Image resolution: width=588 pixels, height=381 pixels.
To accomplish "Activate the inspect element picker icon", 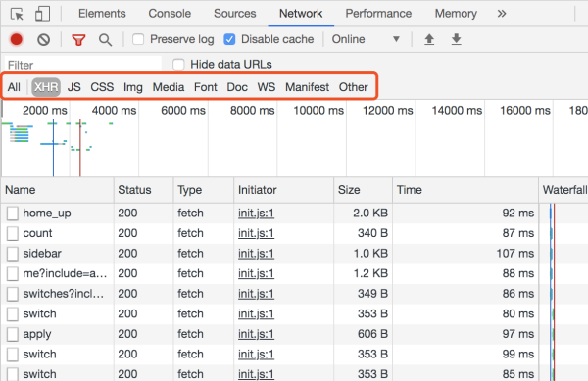I will 17,14.
